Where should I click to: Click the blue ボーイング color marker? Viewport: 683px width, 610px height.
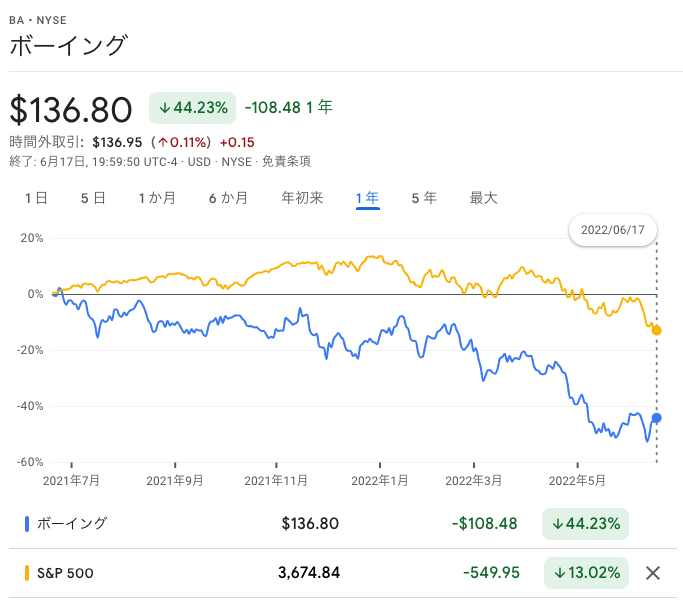[x=27, y=524]
